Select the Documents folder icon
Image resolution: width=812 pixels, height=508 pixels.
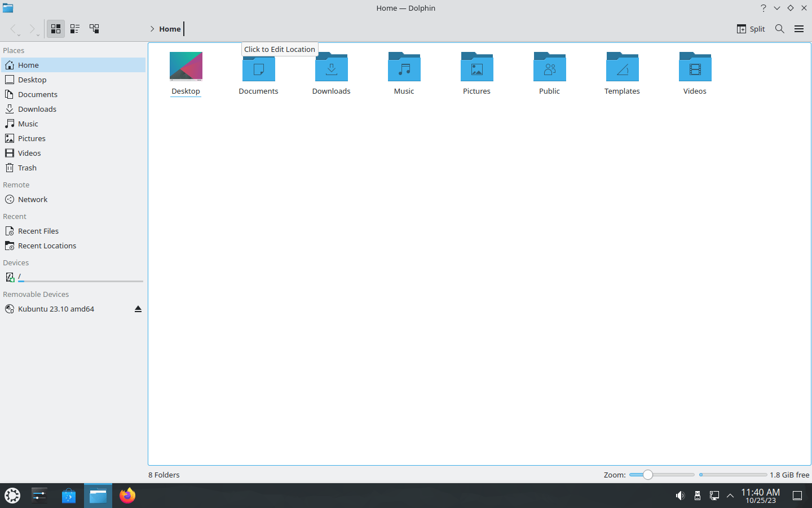pyautogui.click(x=259, y=67)
